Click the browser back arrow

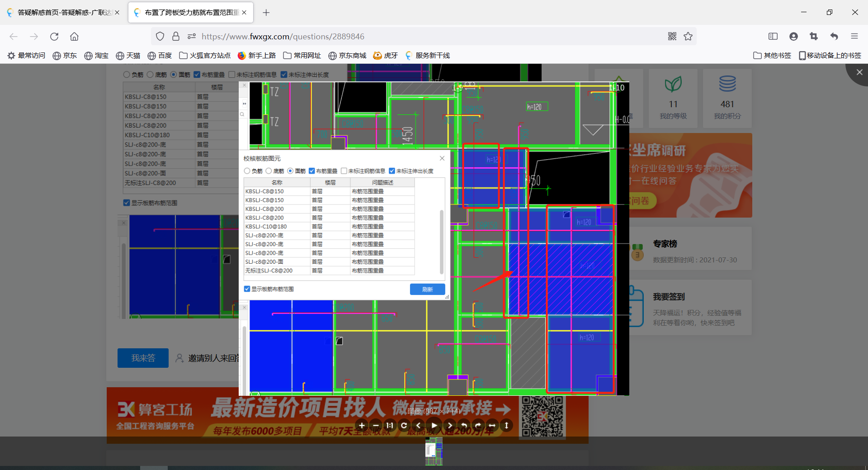point(14,37)
